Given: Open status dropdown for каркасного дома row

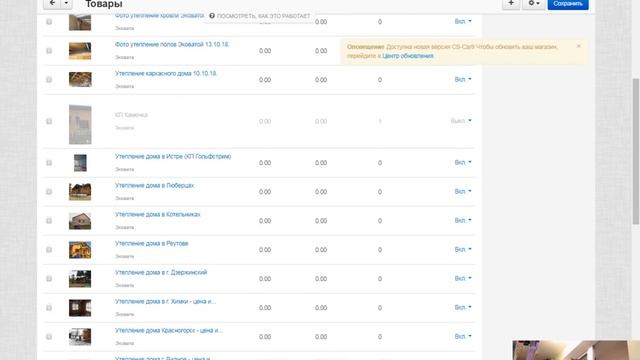Looking at the screenshot, I should pos(463,79).
